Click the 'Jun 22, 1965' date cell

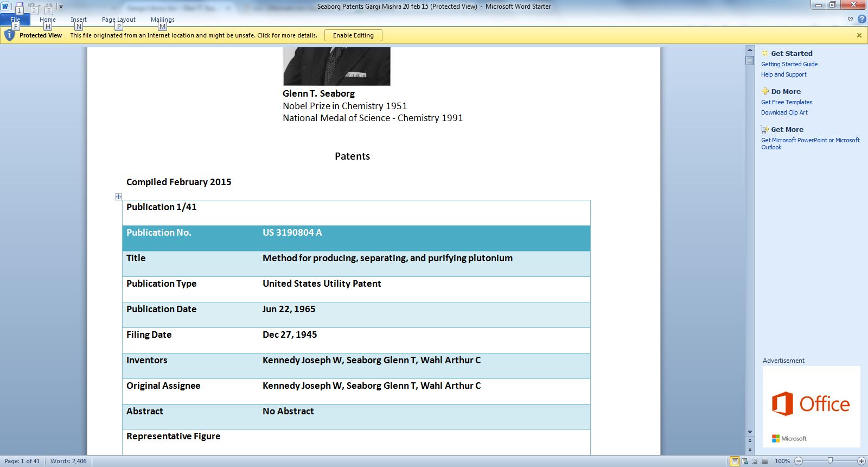pyautogui.click(x=424, y=315)
